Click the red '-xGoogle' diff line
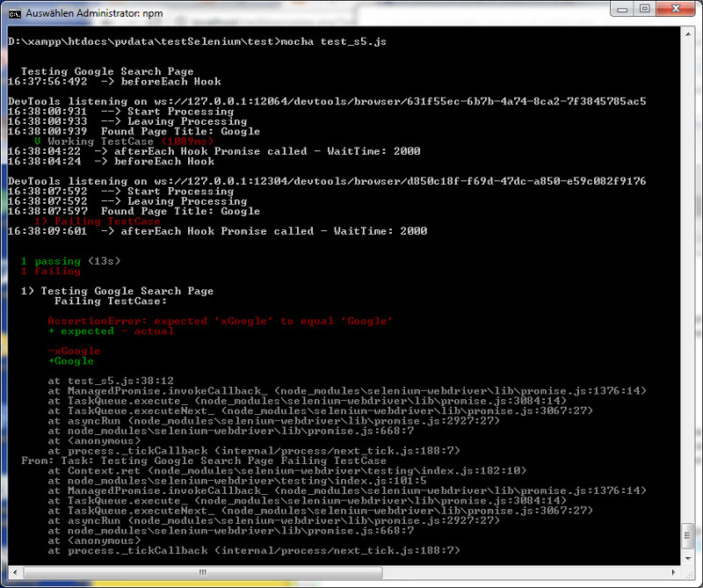This screenshot has width=703, height=588. point(75,351)
